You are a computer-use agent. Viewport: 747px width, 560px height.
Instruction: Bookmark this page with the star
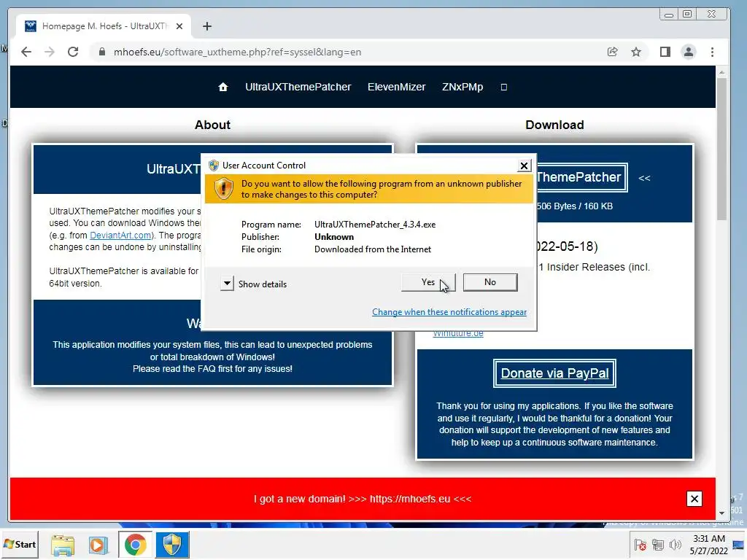click(636, 52)
